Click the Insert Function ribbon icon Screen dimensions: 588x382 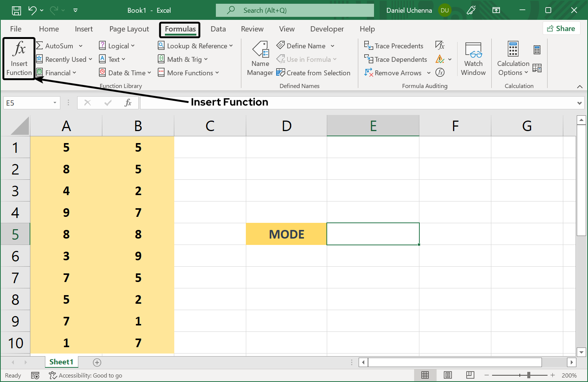[19, 58]
